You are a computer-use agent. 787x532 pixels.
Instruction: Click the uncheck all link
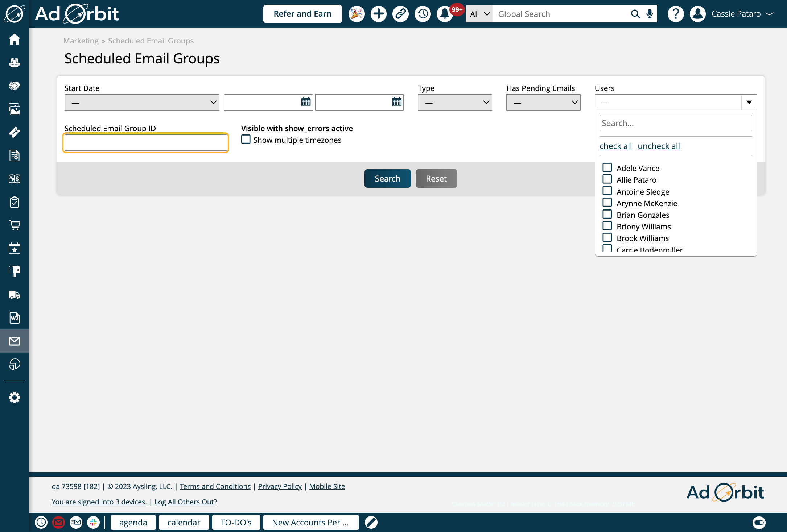click(x=659, y=146)
